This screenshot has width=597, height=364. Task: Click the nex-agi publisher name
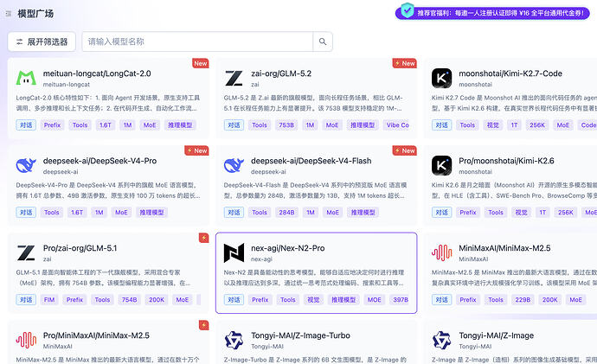pyautogui.click(x=261, y=259)
